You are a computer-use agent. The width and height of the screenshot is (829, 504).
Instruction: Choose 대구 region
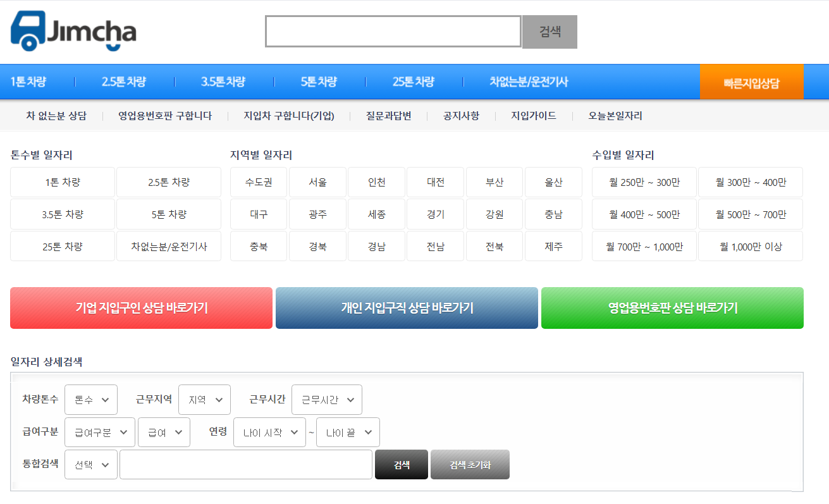[259, 214]
